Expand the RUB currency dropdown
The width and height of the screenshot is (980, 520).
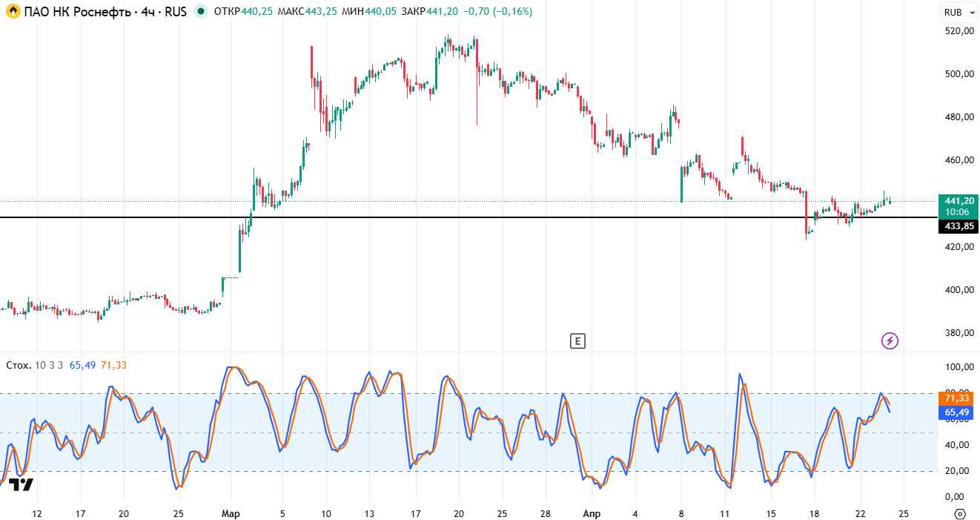[959, 12]
